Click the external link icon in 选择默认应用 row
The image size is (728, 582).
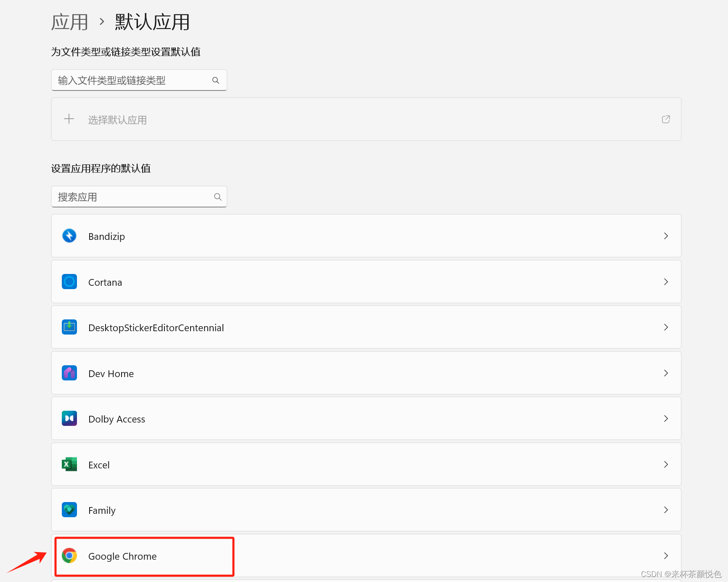click(x=665, y=119)
